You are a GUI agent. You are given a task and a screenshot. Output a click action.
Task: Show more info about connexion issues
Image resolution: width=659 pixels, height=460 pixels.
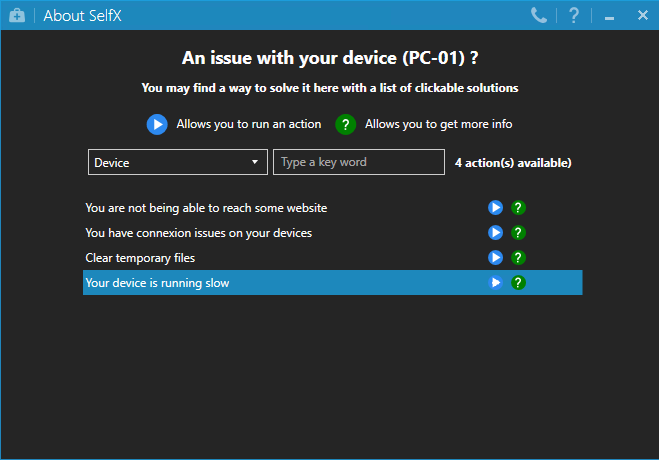pos(518,233)
